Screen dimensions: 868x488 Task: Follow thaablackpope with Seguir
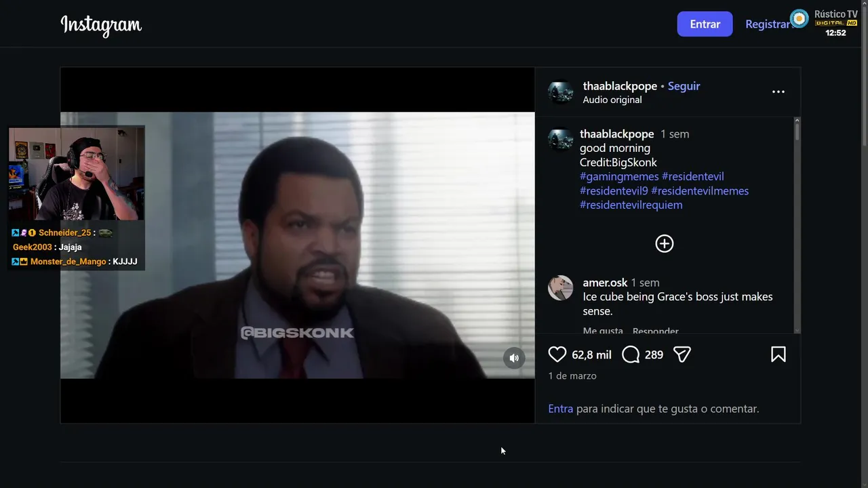pos(684,86)
